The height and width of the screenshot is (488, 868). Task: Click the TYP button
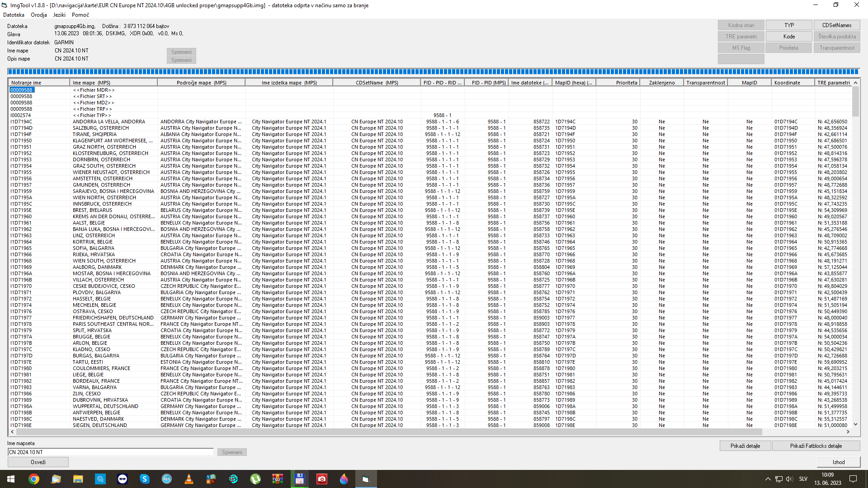coord(789,25)
